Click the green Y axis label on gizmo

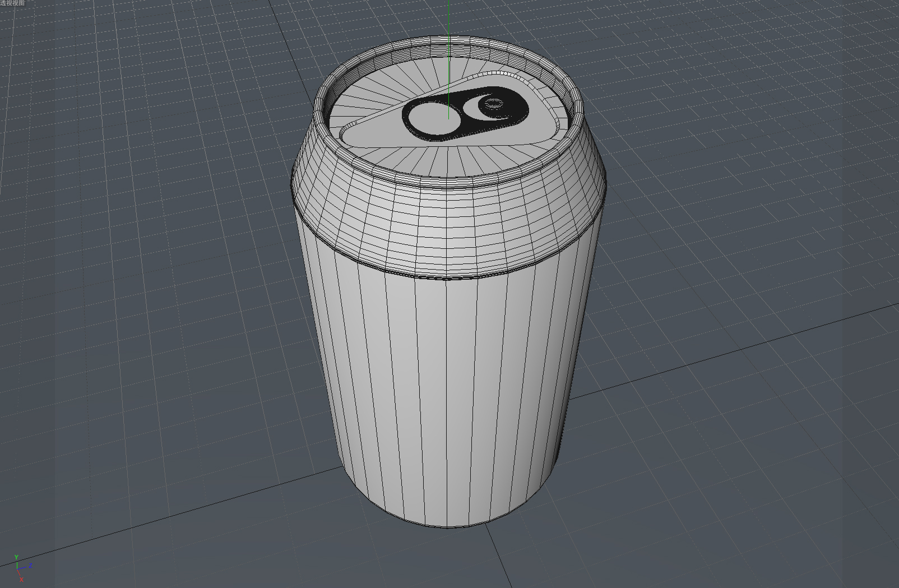click(16, 557)
